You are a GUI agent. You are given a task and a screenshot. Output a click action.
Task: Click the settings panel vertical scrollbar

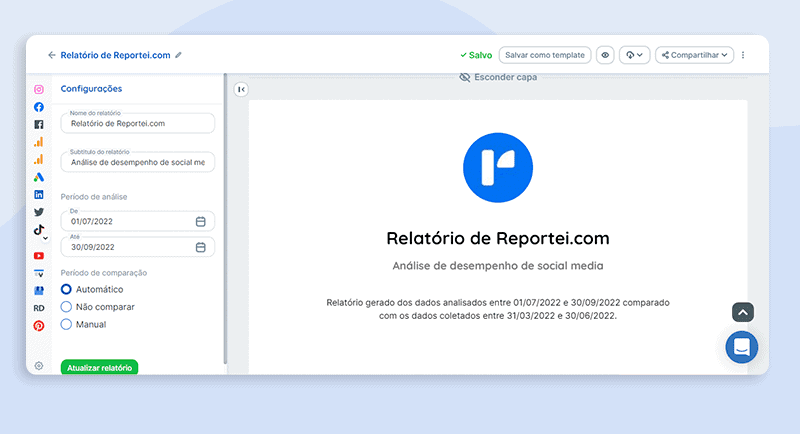click(x=225, y=218)
